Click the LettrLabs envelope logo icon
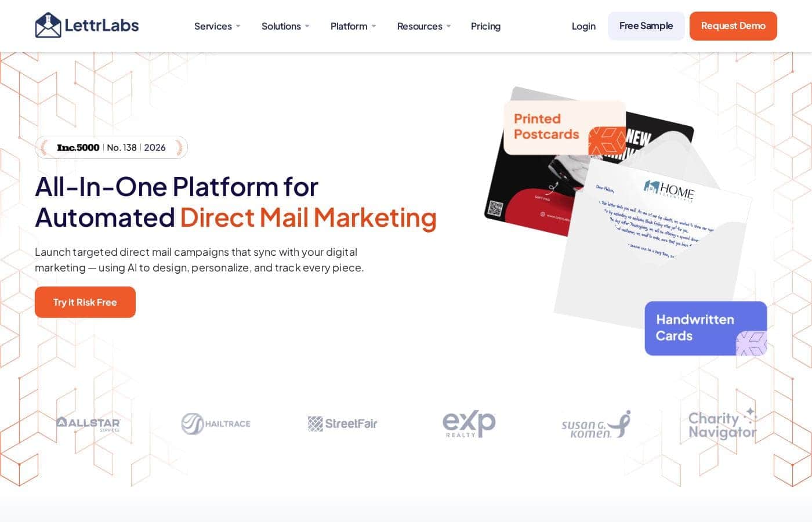 pos(48,26)
